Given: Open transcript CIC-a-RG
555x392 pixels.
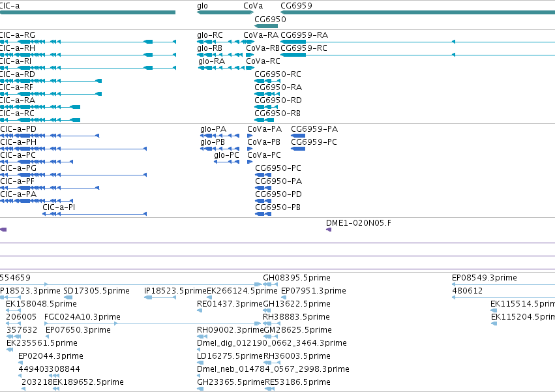Looking at the screenshot, I should click(88, 42).
